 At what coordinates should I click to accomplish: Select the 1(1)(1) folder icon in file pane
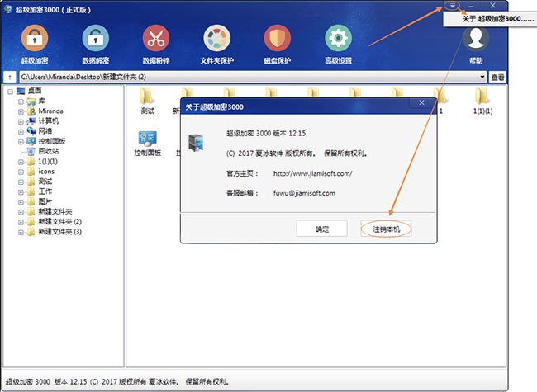click(482, 96)
